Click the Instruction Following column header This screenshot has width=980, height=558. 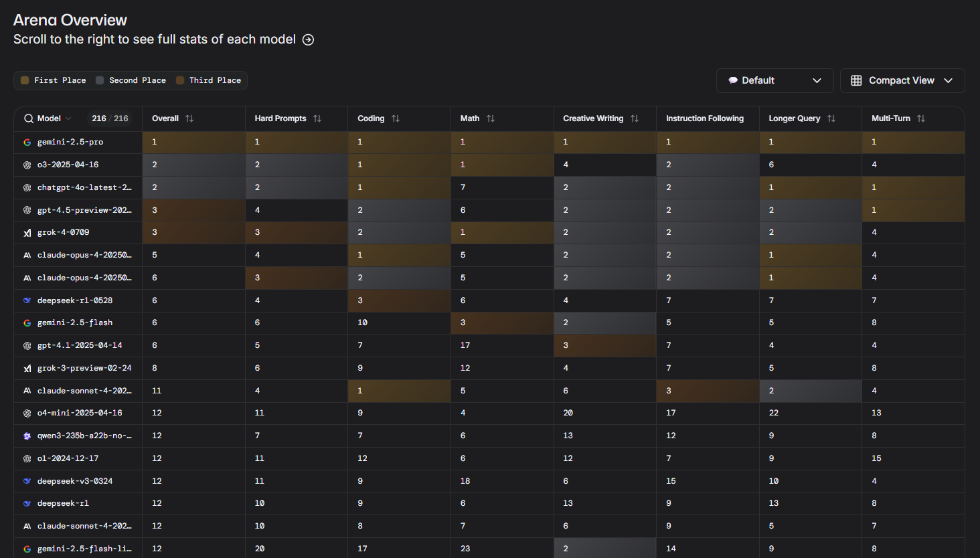pyautogui.click(x=704, y=118)
